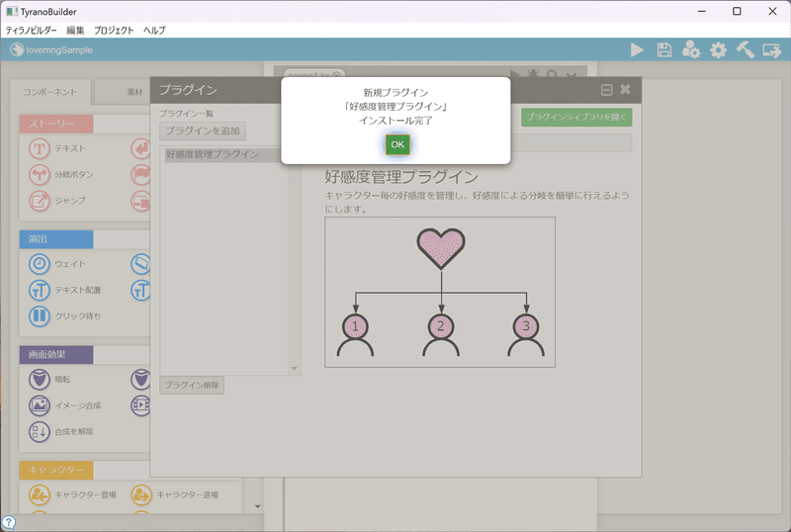Open the 編集 menu
791x532 pixels.
[x=75, y=31]
